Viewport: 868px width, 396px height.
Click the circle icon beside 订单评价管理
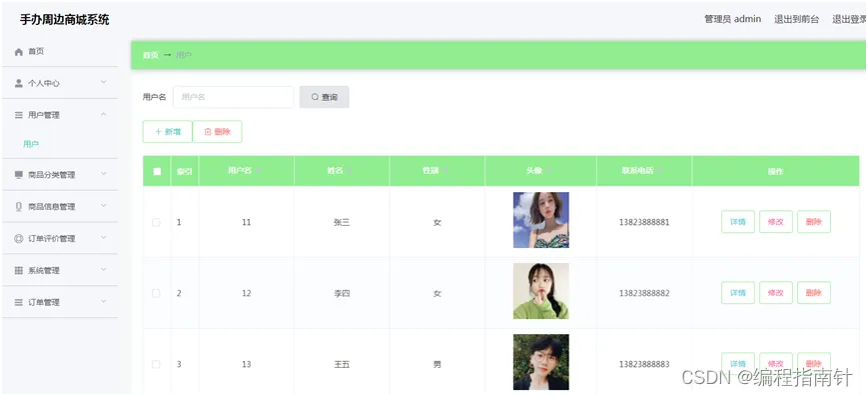click(x=19, y=239)
